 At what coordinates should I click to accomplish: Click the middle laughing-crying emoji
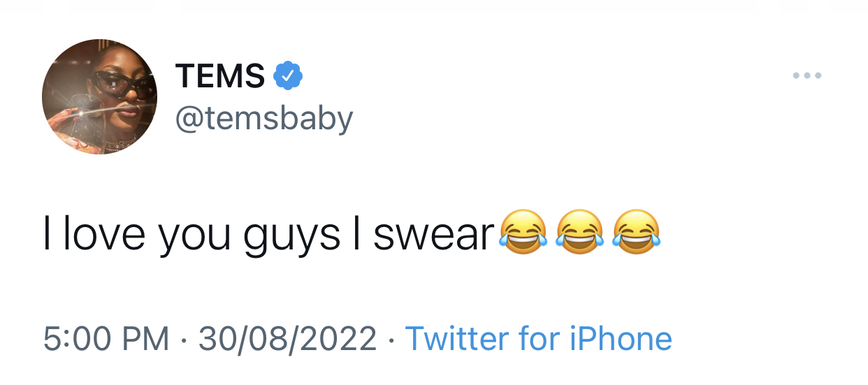579,232
